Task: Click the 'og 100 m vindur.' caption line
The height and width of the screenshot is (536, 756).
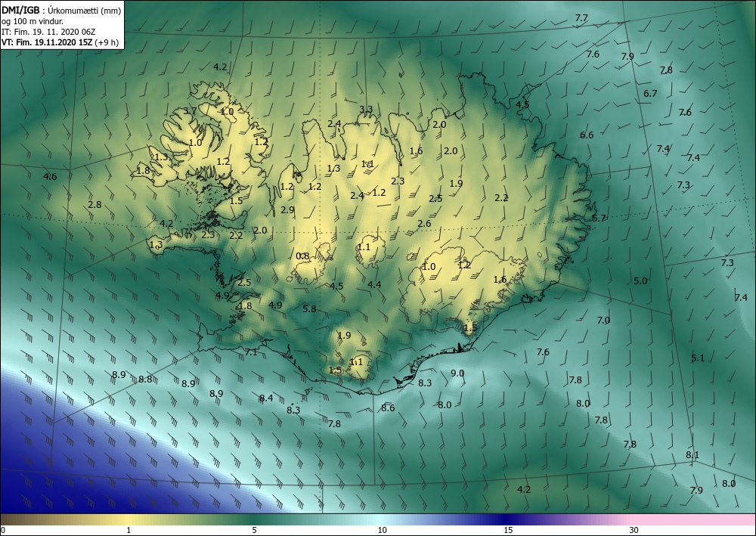Action: tap(33, 21)
